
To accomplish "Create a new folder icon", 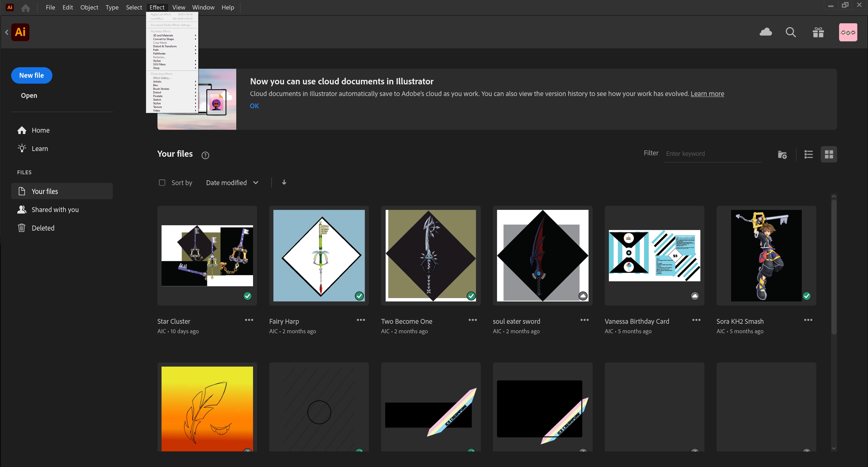I will (782, 154).
